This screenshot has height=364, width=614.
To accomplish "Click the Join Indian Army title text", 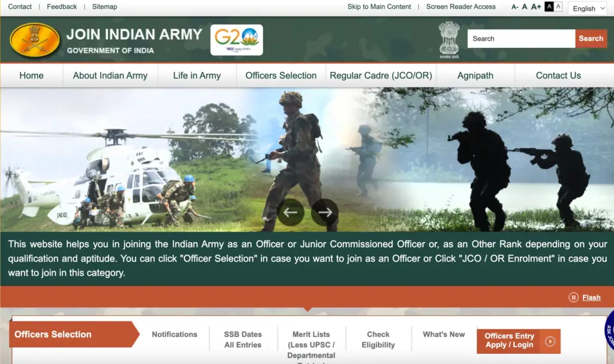I will (134, 34).
